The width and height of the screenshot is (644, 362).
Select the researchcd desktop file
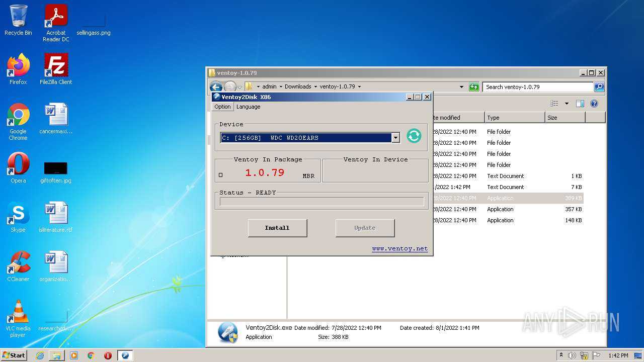click(56, 321)
